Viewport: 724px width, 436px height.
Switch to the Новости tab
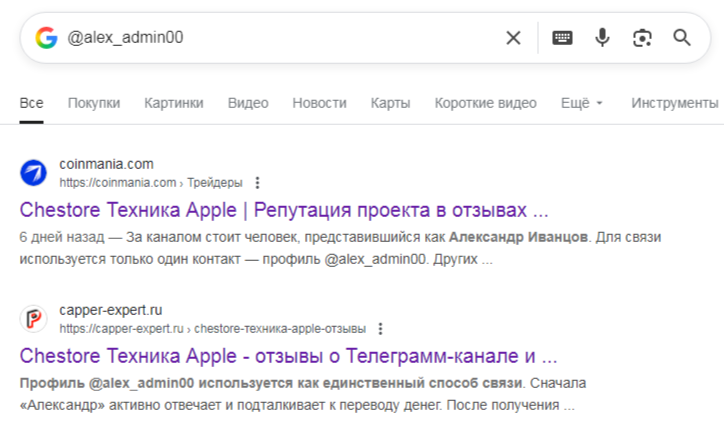(x=319, y=103)
